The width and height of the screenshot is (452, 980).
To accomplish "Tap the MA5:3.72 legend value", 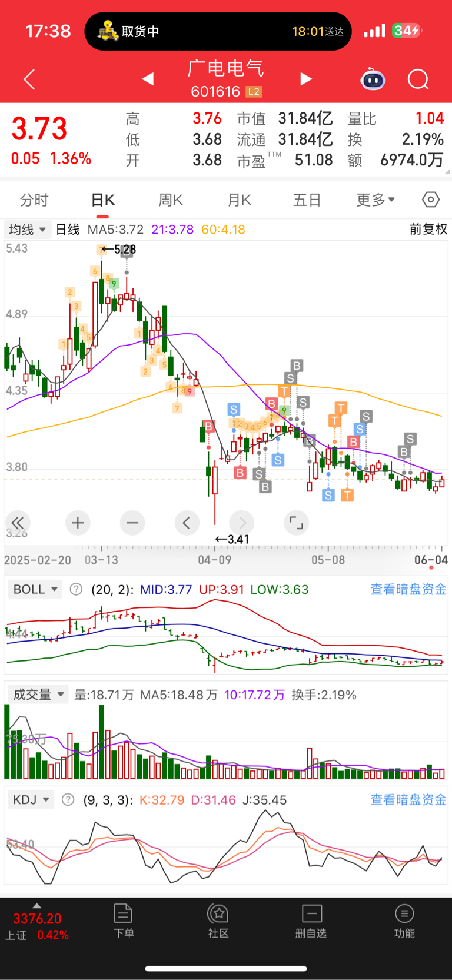I will pos(116,230).
